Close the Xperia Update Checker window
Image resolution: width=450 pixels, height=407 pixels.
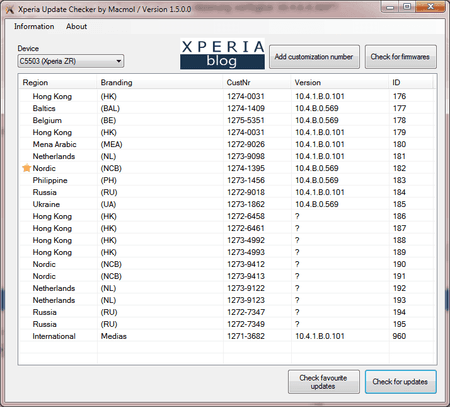[430, 7]
